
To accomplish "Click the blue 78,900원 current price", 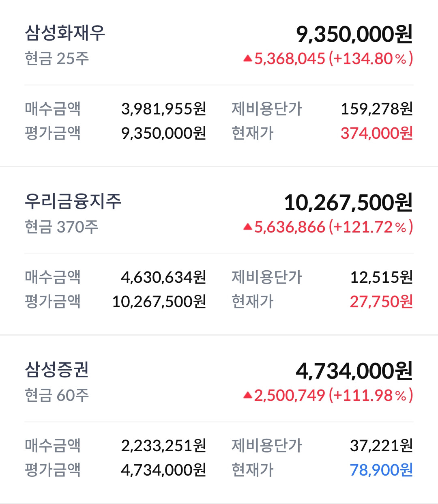I will click(381, 470).
